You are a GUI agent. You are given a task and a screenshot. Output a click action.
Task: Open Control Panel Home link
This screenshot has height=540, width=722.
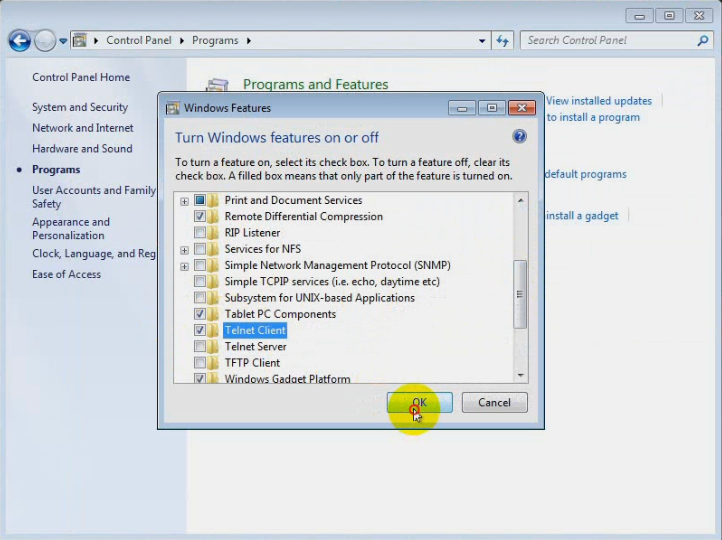(x=81, y=77)
